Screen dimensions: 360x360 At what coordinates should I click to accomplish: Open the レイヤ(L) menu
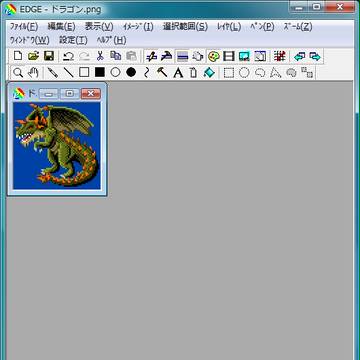pos(229,27)
